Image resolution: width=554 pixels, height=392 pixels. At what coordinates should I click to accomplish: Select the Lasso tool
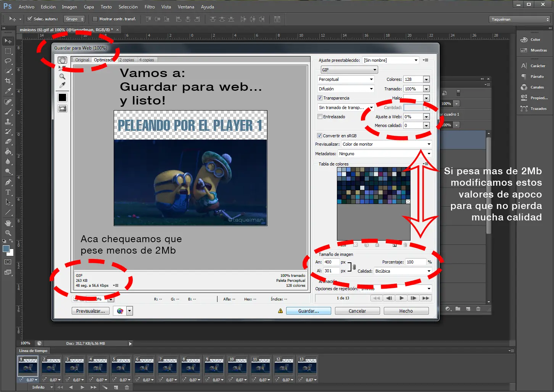pos(8,61)
